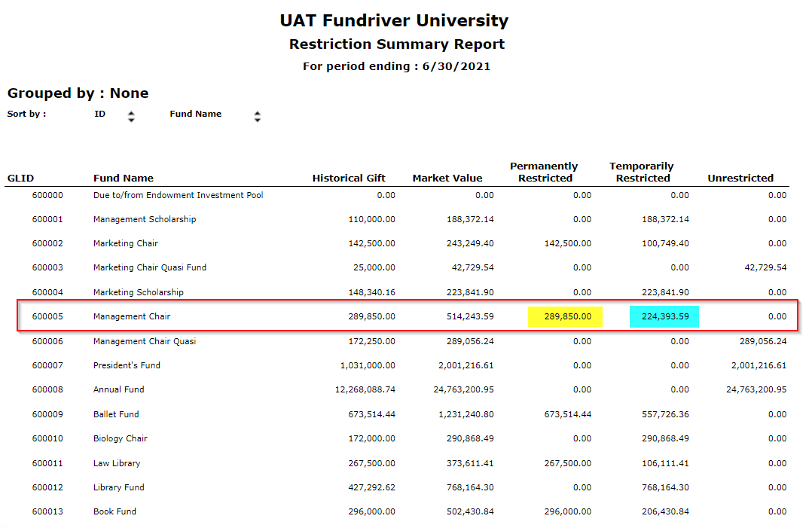Screen dimensions: 812x528
Task: Select GLID 600011
Action: [47, 463]
